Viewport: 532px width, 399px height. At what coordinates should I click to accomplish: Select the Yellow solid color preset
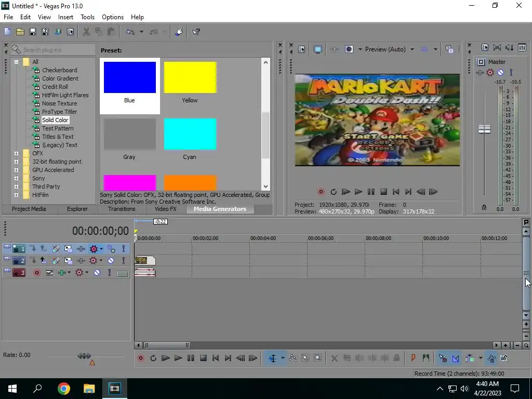point(190,83)
